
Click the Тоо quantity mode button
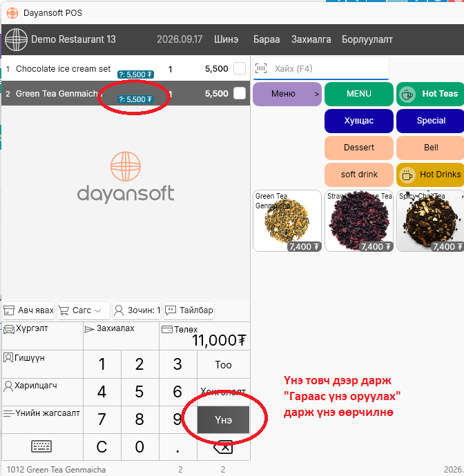point(223,365)
